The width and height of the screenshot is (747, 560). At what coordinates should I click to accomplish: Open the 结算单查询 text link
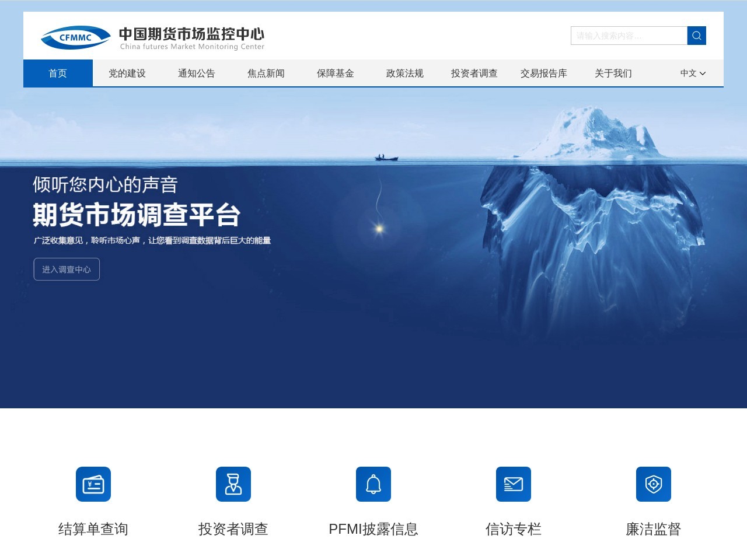tap(93, 529)
